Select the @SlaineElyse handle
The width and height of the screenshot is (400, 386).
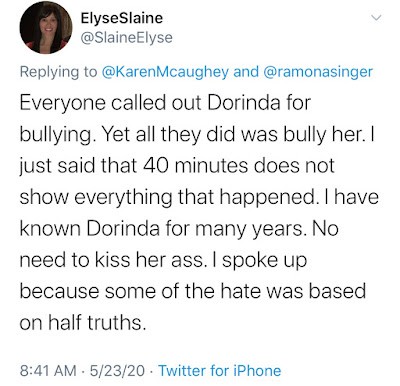coord(127,38)
